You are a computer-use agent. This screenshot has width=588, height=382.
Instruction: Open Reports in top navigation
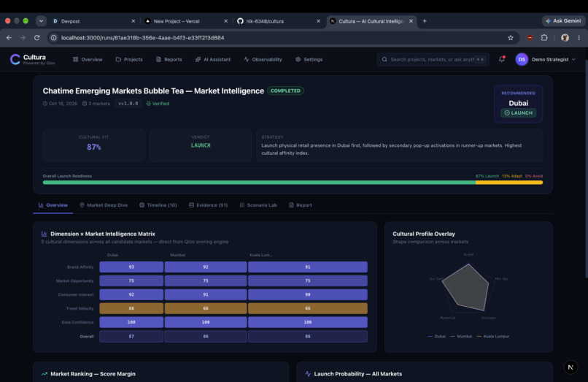pos(169,59)
